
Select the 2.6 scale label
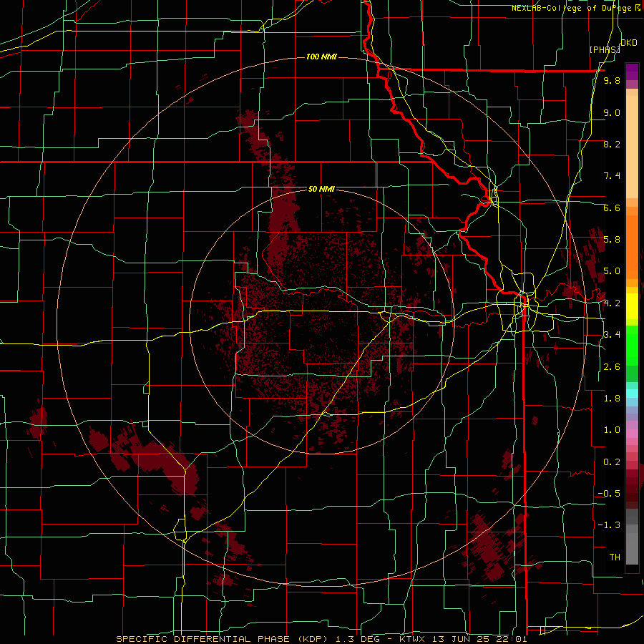(x=612, y=367)
